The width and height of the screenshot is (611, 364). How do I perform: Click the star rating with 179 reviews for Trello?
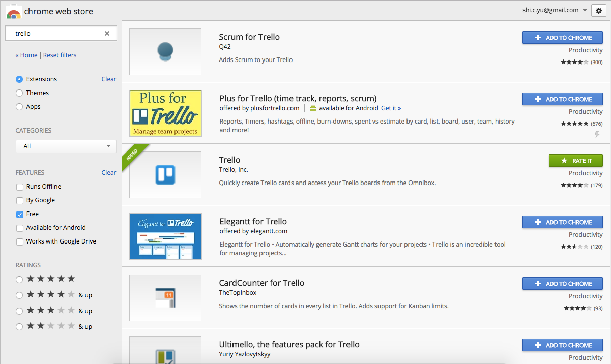[x=574, y=185]
